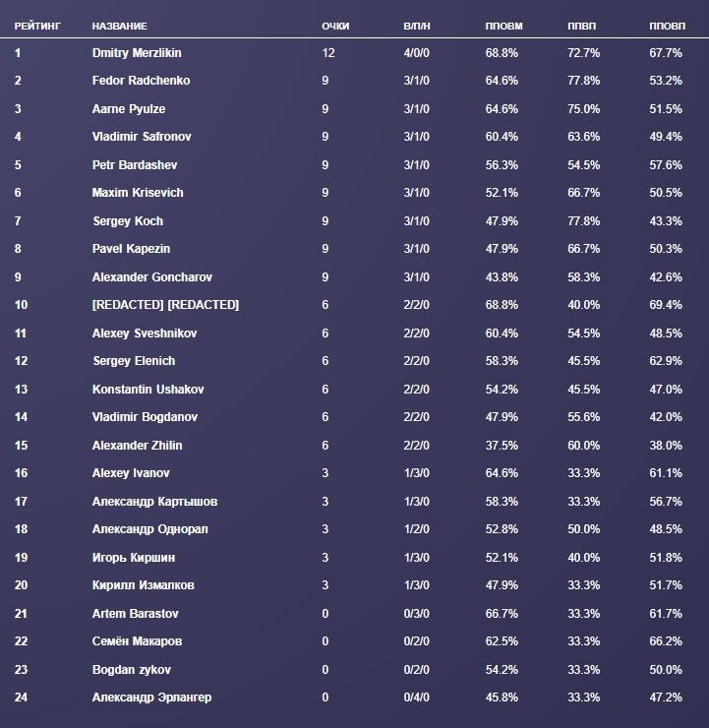This screenshot has width=709, height=728.
Task: Open Александр Эрлангер's row
Action: pyautogui.click(x=151, y=698)
